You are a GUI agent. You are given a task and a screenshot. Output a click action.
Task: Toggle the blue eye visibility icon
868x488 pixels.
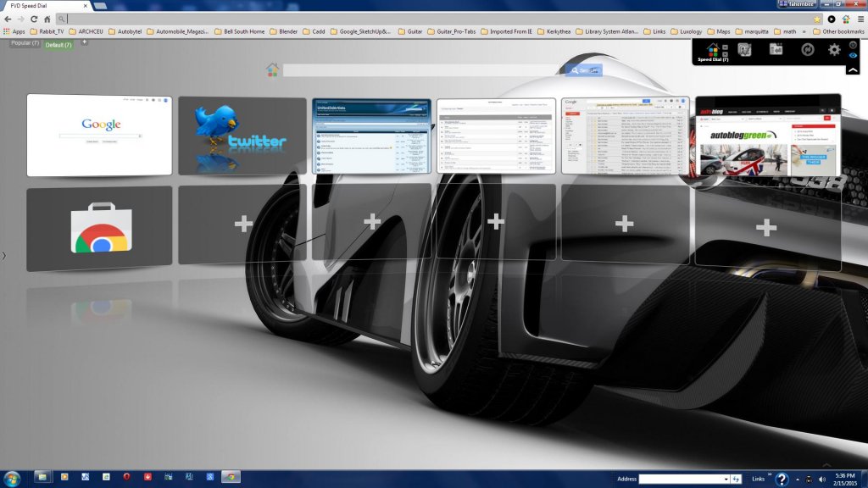pyautogui.click(x=853, y=55)
